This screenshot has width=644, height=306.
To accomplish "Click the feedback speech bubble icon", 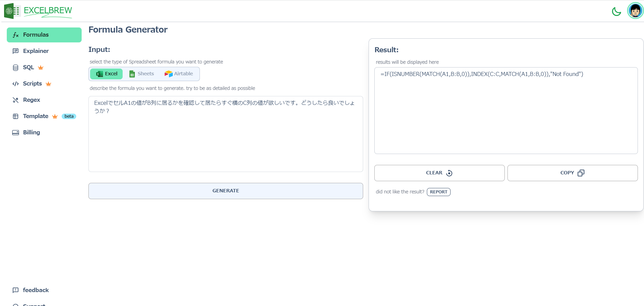I will (x=16, y=290).
